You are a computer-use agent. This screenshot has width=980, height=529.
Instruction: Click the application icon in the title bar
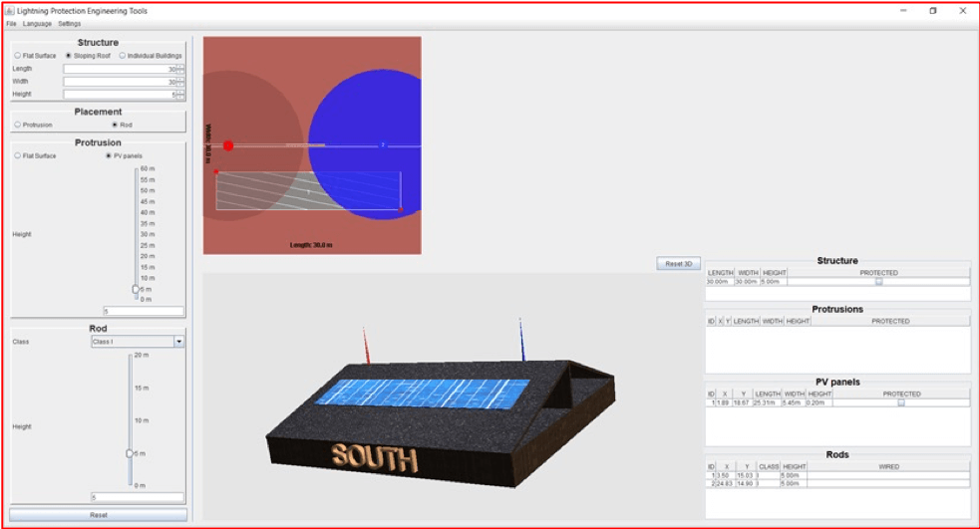9,11
